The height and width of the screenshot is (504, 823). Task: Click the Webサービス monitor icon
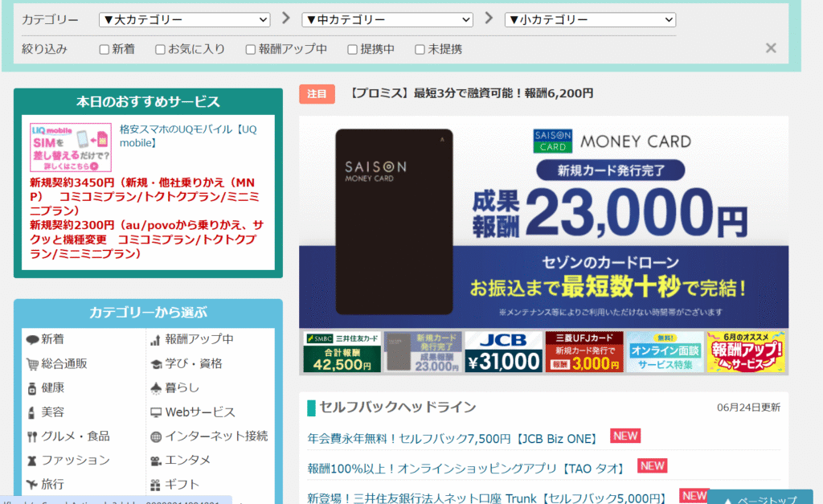(x=156, y=412)
